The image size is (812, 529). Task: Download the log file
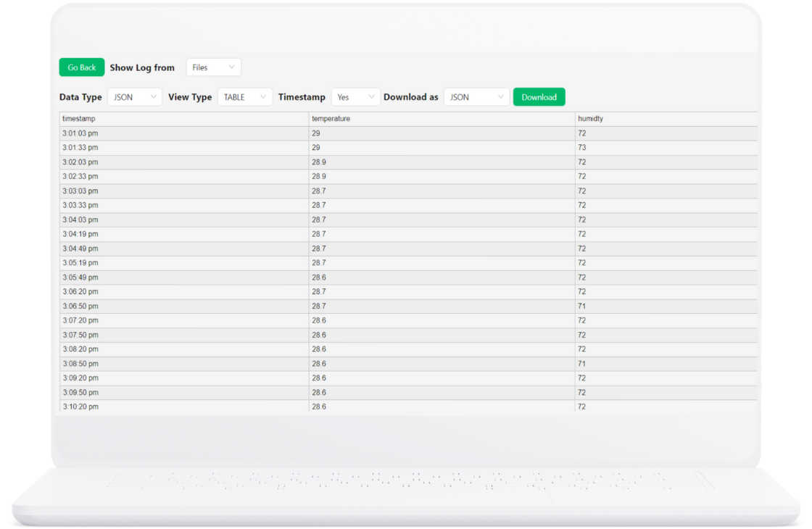click(539, 97)
